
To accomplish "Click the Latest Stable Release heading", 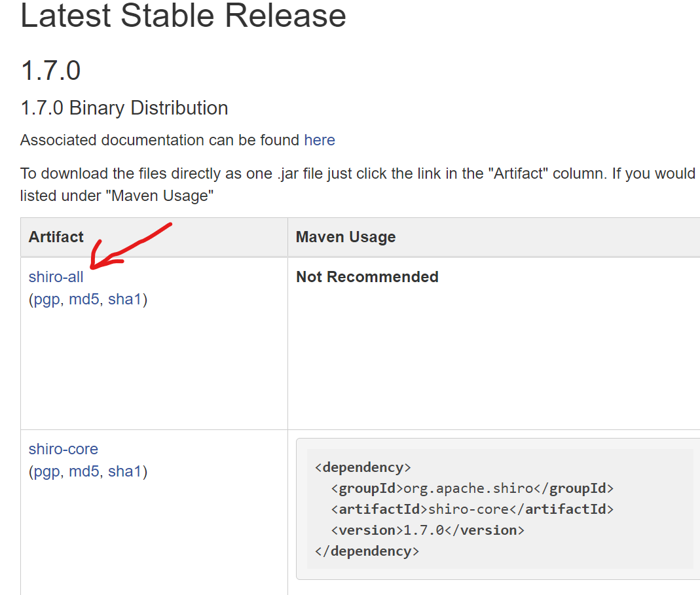I will pos(183,16).
